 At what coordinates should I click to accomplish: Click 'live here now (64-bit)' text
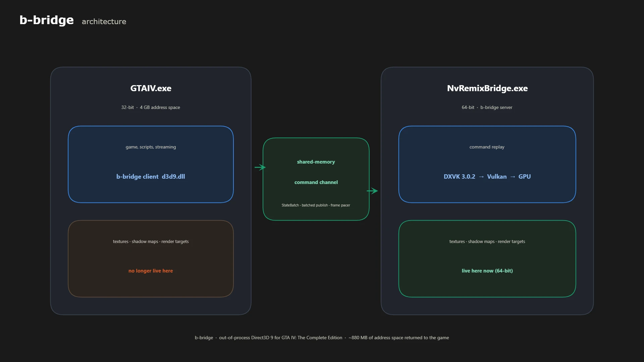[487, 271]
